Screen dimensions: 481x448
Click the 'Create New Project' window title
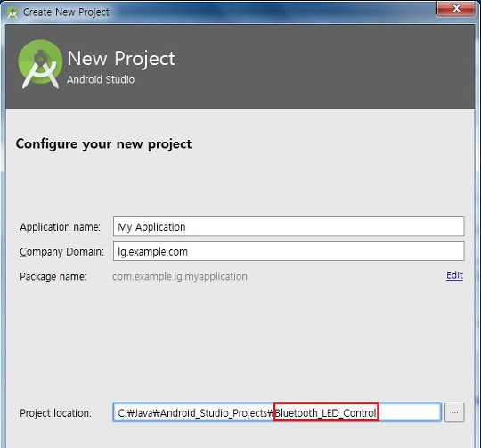click(66, 12)
